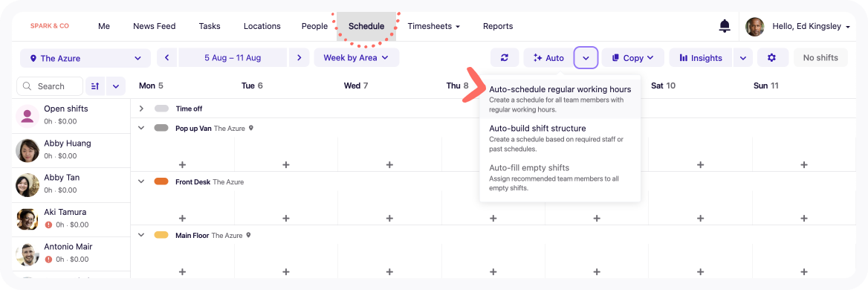Select the Schedule tab
This screenshot has width=868, height=290.
366,26
